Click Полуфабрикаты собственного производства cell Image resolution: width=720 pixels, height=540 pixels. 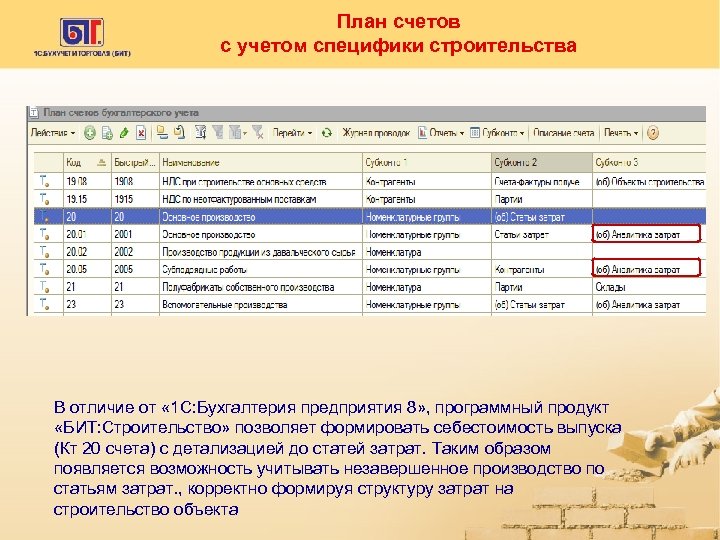(261, 287)
